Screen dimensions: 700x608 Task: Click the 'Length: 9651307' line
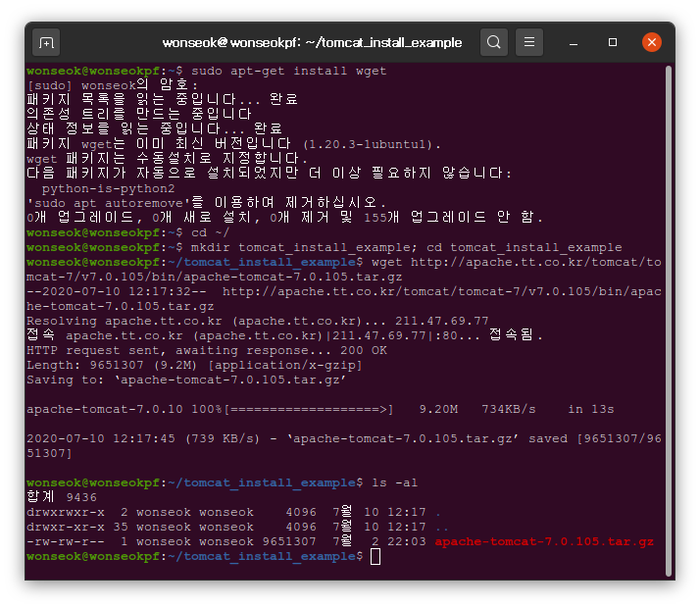[x=194, y=365]
